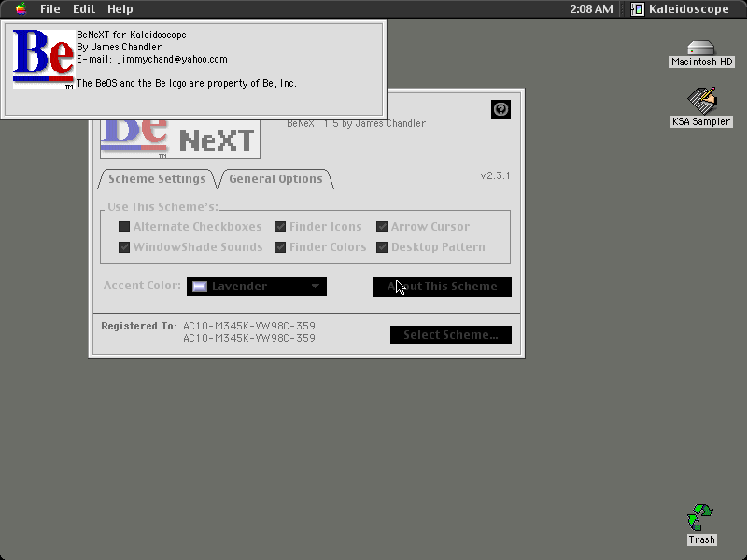Viewport: 747px width, 560px height.
Task: Click the second registration code line
Action: (x=249, y=338)
